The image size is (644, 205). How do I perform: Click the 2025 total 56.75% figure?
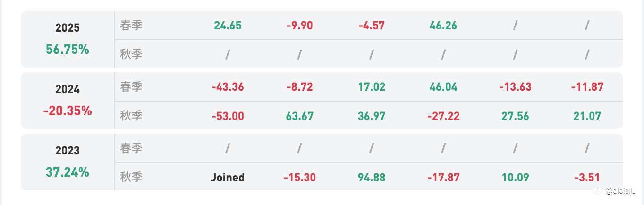tap(68, 50)
